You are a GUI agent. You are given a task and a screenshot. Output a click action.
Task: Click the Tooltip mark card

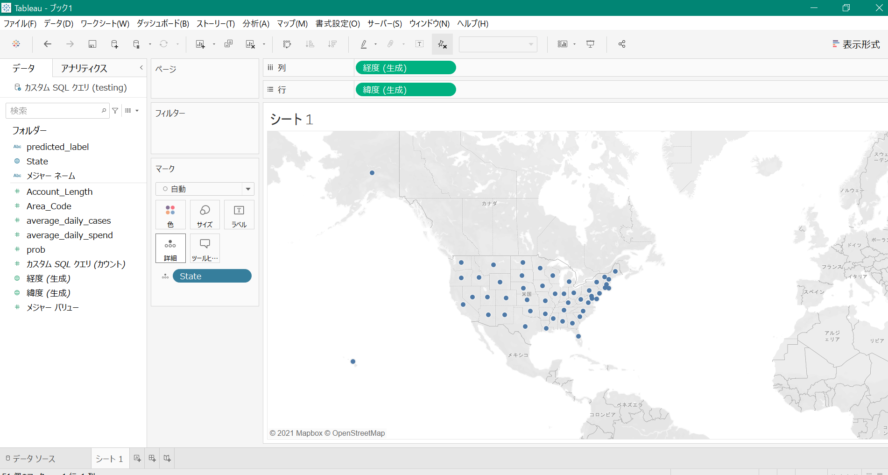pyautogui.click(x=204, y=249)
